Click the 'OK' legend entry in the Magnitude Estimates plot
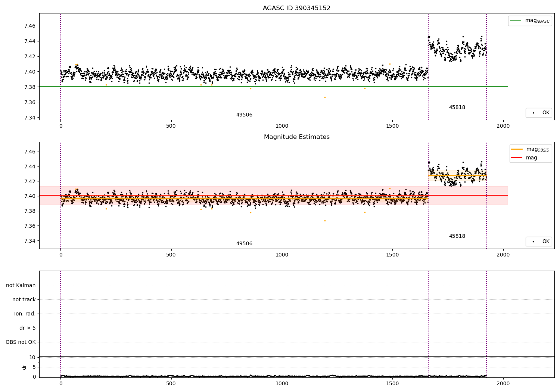The height and width of the screenshot is (392, 560). point(539,241)
